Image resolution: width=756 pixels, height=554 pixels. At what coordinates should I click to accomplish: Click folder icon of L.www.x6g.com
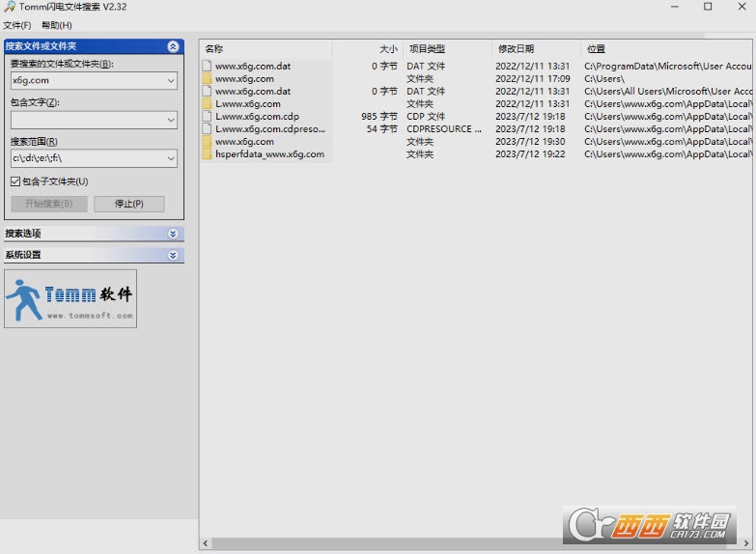coord(208,103)
